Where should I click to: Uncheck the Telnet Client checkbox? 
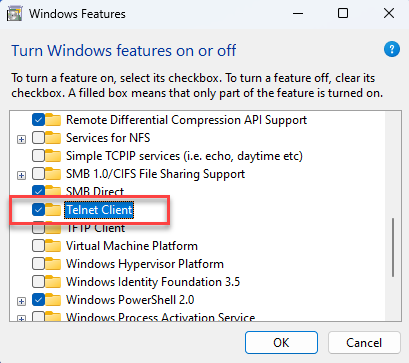(38, 210)
